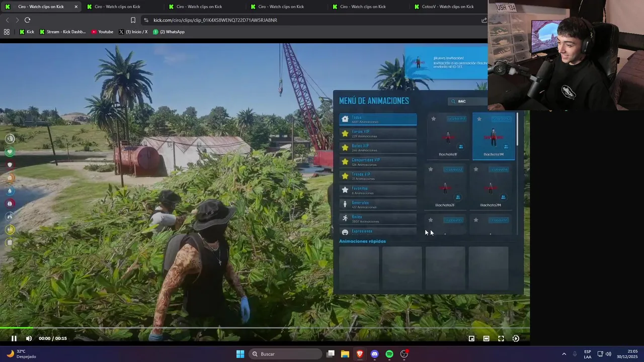Screen dimensions: 644x362
Task: Enter fullscreen on the video player
Action: pos(501,338)
